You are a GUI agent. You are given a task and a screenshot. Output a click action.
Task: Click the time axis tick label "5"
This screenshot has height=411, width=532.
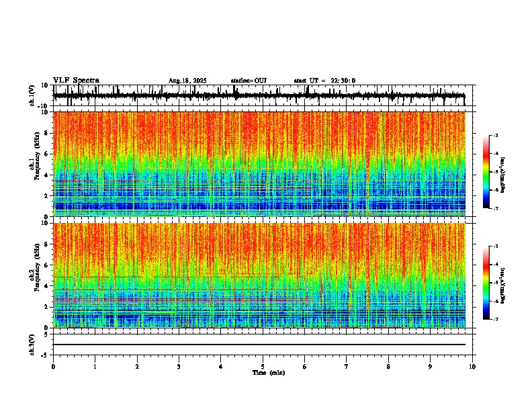[x=263, y=367]
